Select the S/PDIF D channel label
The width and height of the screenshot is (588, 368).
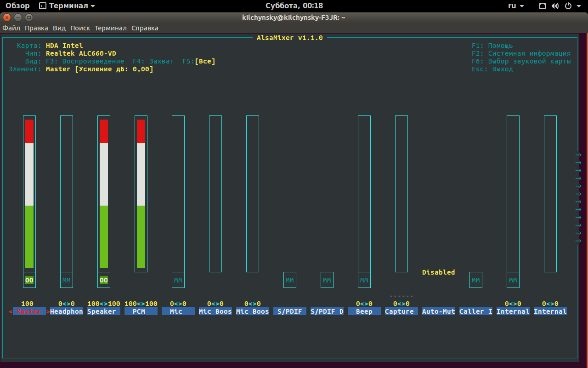click(327, 311)
